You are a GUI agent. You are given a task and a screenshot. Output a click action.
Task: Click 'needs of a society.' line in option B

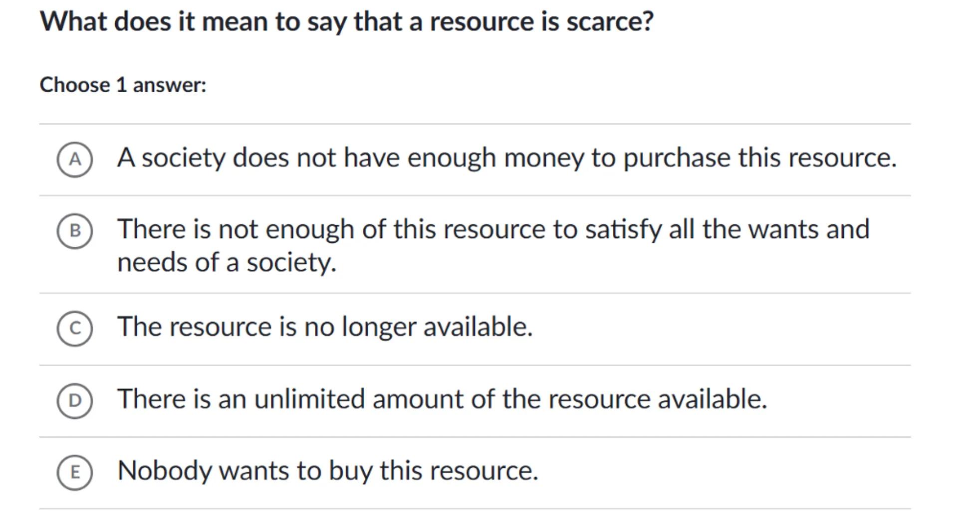(227, 263)
